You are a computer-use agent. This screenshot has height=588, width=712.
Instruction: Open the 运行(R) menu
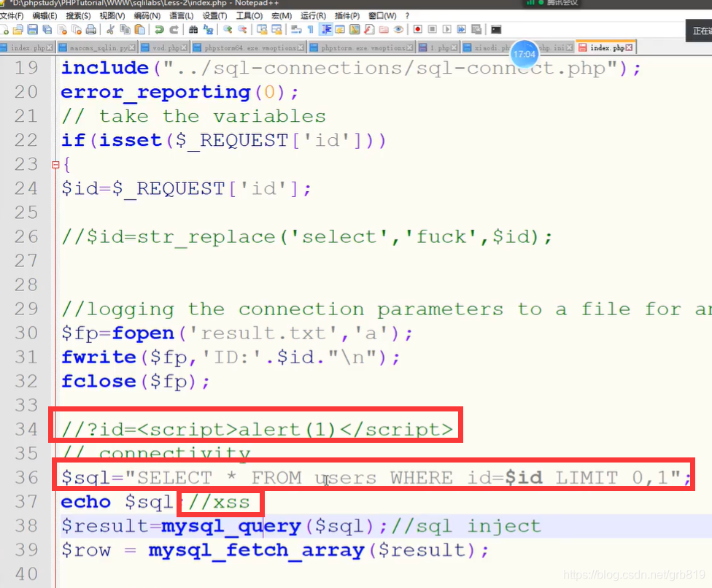[313, 16]
